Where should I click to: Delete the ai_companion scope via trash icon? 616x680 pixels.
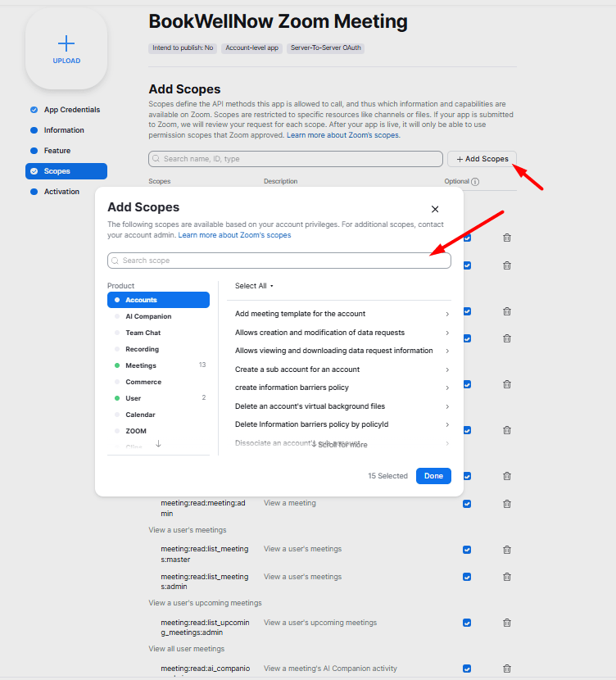pyautogui.click(x=507, y=669)
